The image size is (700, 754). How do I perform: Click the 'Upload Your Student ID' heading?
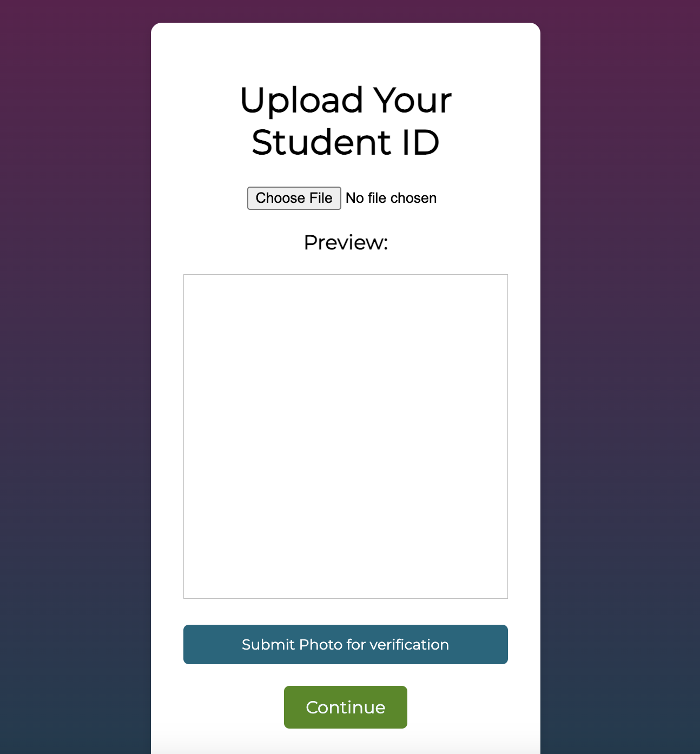[x=345, y=121]
